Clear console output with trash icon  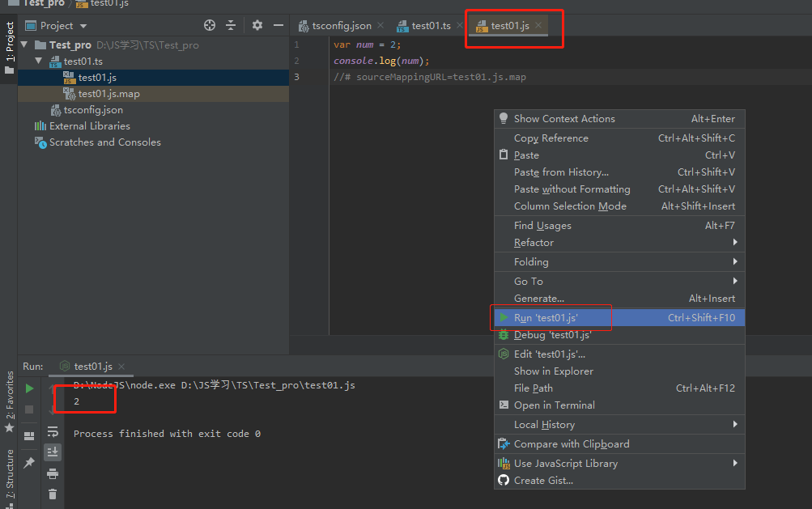(53, 494)
